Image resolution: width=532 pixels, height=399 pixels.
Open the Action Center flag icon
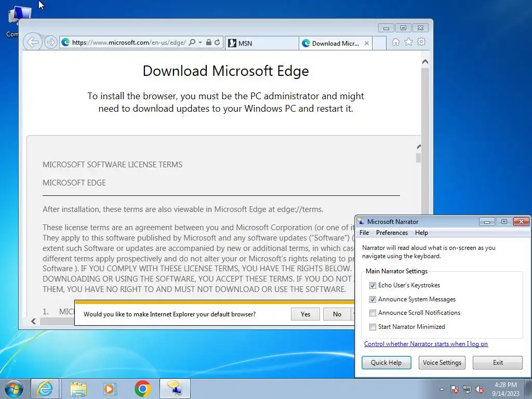click(454, 389)
